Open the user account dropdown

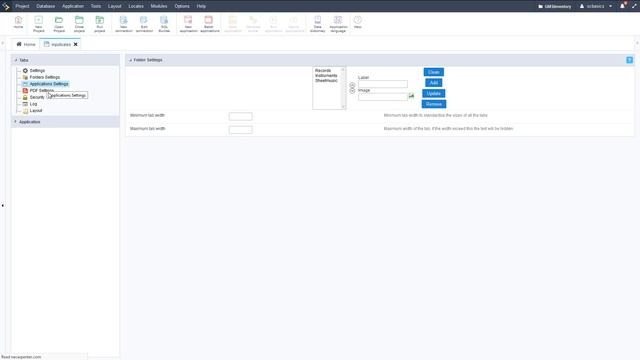point(596,6)
